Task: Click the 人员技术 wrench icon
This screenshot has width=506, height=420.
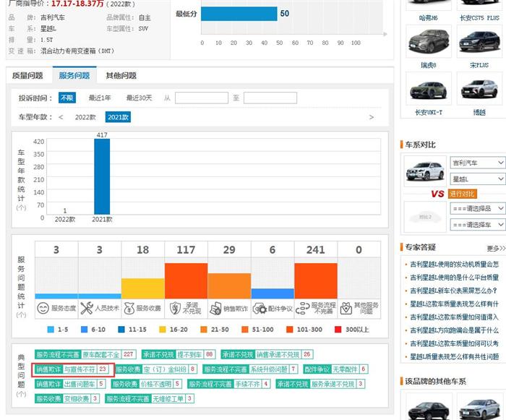Action: [x=87, y=308]
